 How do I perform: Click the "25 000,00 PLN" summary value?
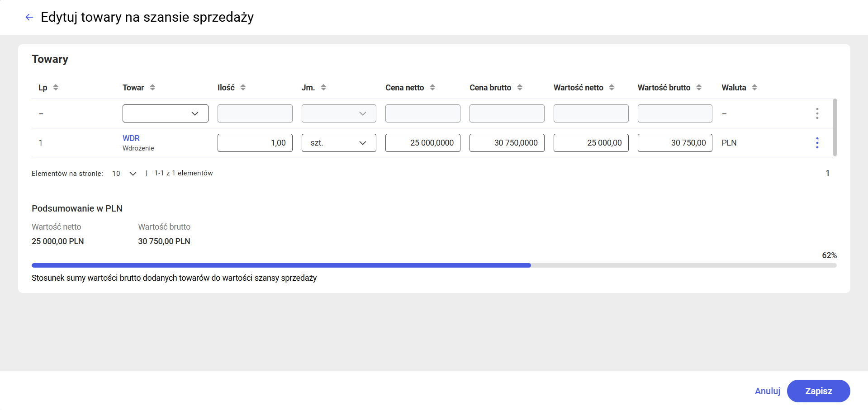(x=58, y=241)
